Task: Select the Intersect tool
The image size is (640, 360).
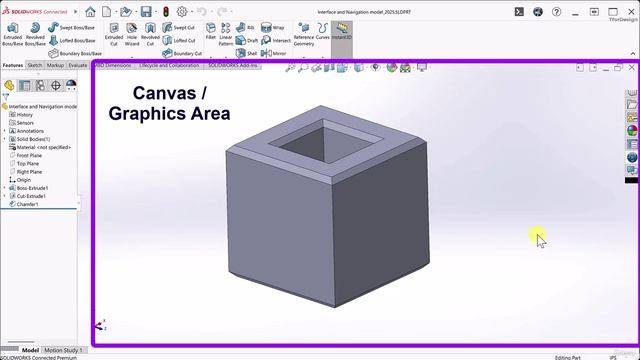Action: pos(276,40)
